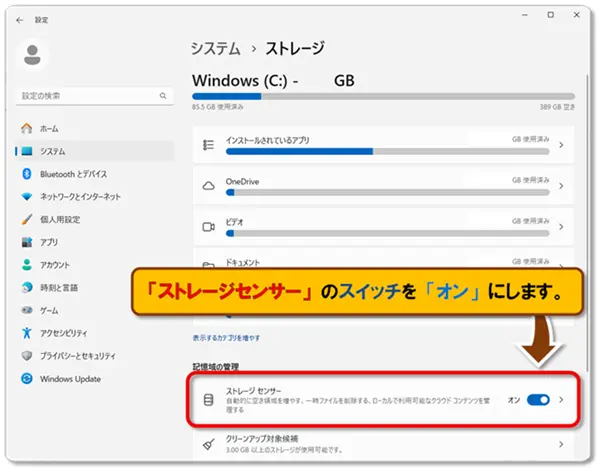
Task: Open プライバシーとセキュリティ in sidebar
Action: (95, 356)
